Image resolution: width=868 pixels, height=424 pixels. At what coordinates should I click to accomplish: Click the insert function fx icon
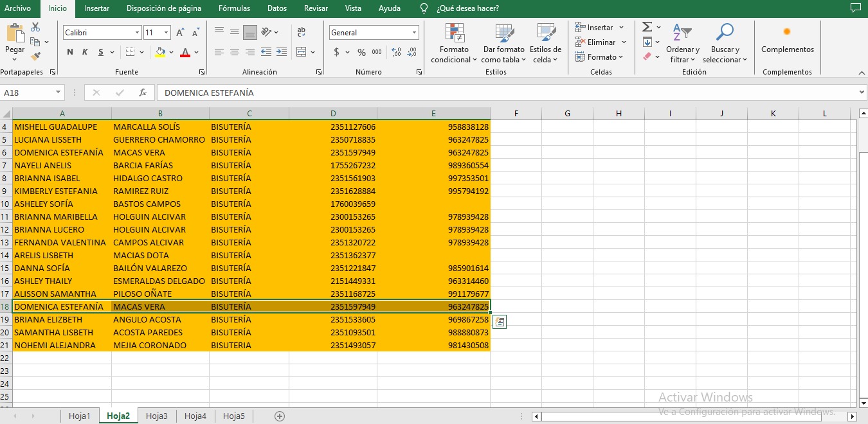point(143,93)
